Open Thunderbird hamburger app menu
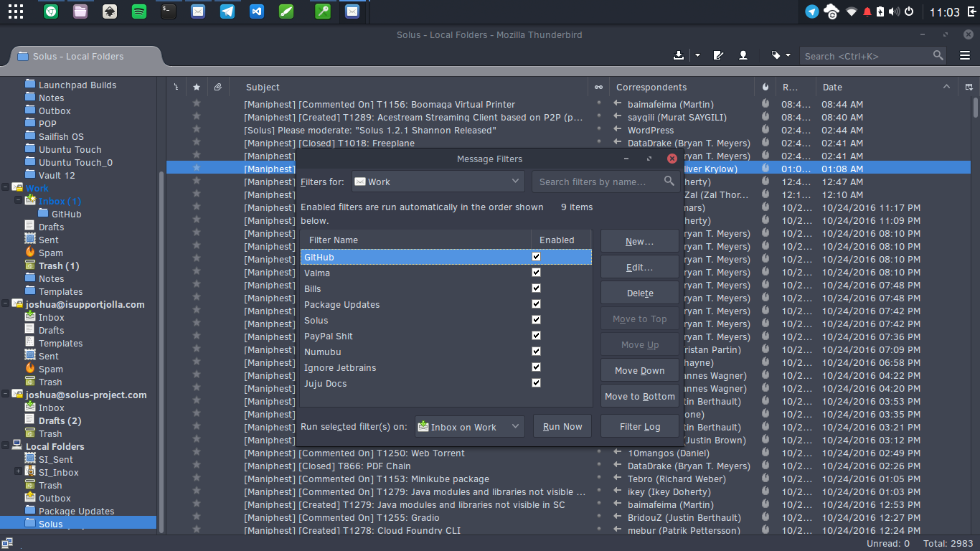This screenshot has width=980, height=551. [965, 55]
